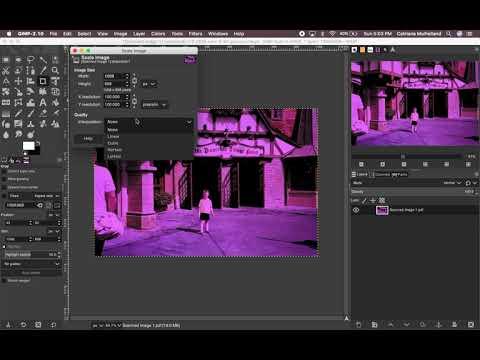Screen dimensions: 480x360
Task: Select the Free Select lasso tool
Action: (x=31, y=60)
